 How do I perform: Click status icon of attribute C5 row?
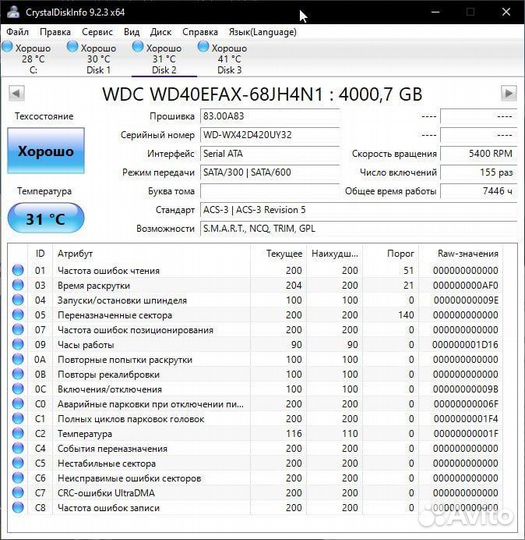18,463
